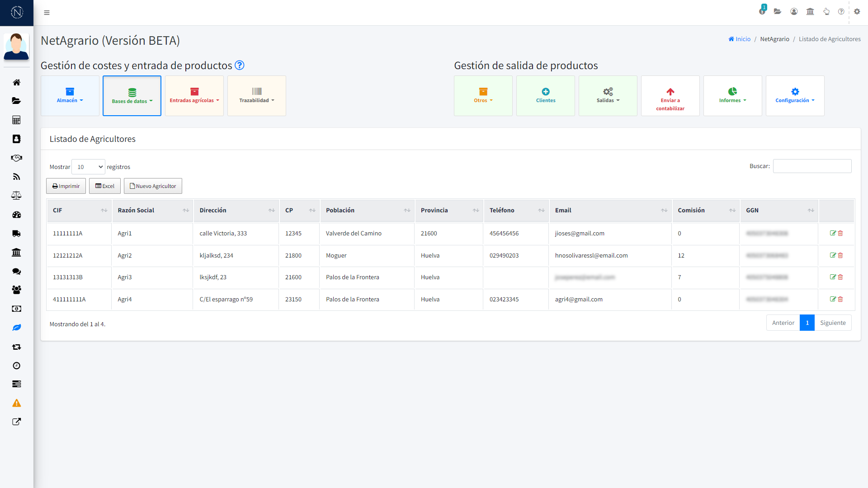Screen dimensions: 868x488
Task: Open the truck icon in left sidebar
Action: 16,234
